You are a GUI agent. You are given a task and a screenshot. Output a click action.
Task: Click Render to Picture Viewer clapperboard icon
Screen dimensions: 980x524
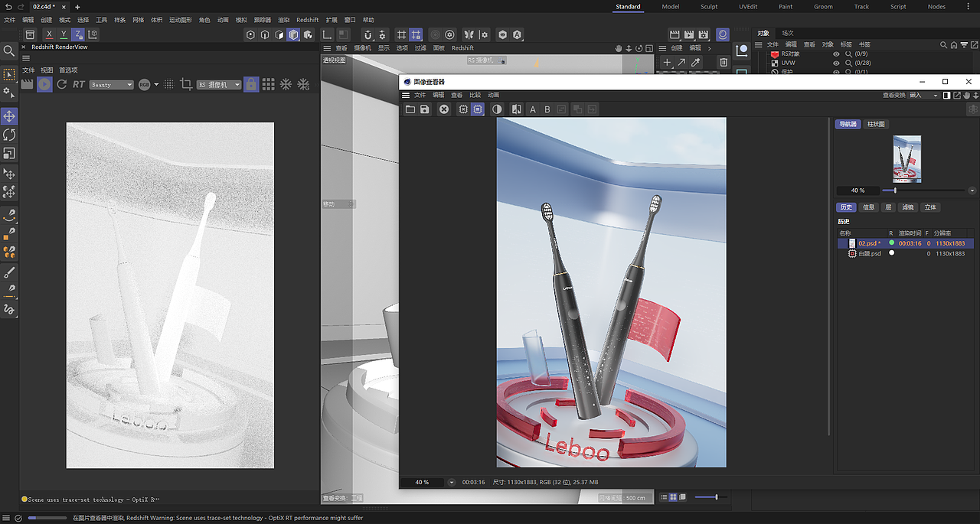(x=689, y=35)
